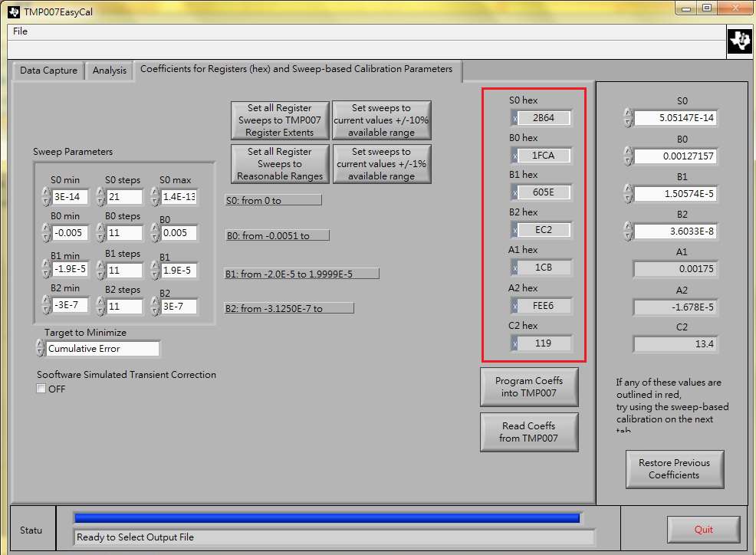Toggle the Software Simulated Transient Correction checkbox
The width and height of the screenshot is (756, 555).
click(x=41, y=389)
